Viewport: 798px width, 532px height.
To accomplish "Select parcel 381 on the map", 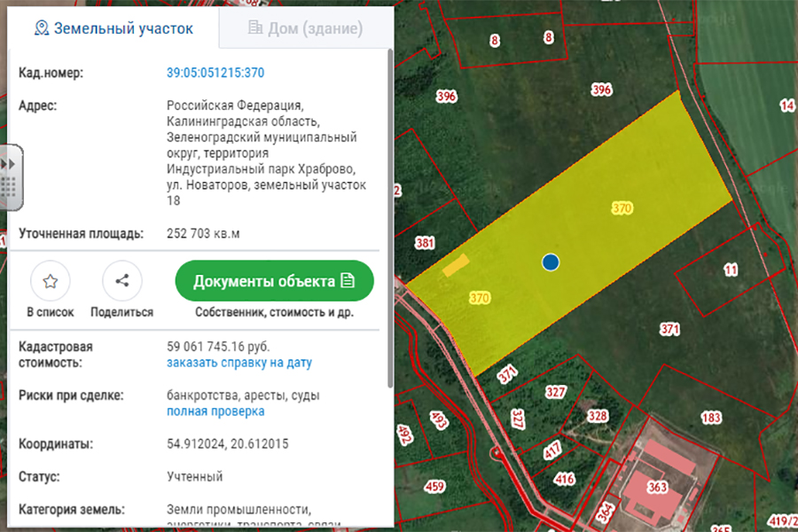I will point(425,243).
